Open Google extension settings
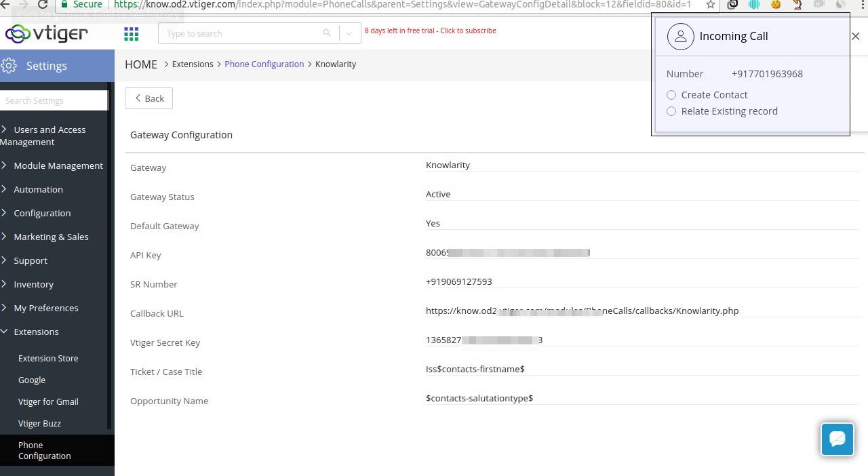Screen dimensions: 868x476 pos(32,380)
